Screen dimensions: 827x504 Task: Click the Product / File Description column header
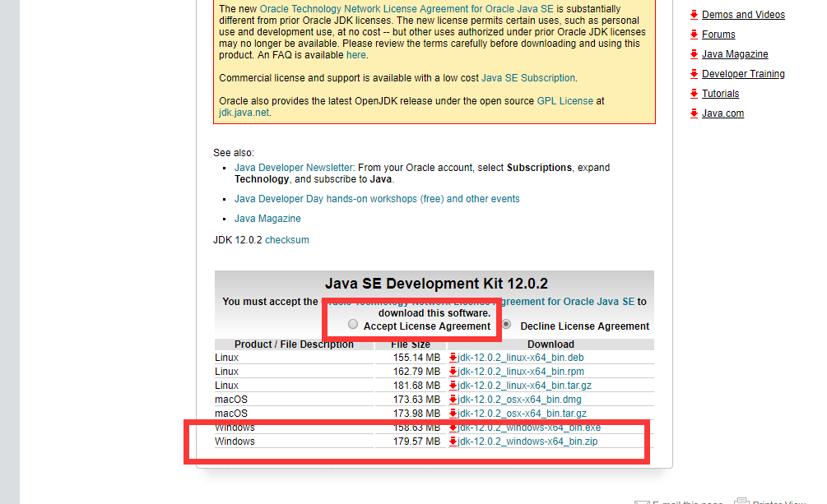(x=294, y=344)
